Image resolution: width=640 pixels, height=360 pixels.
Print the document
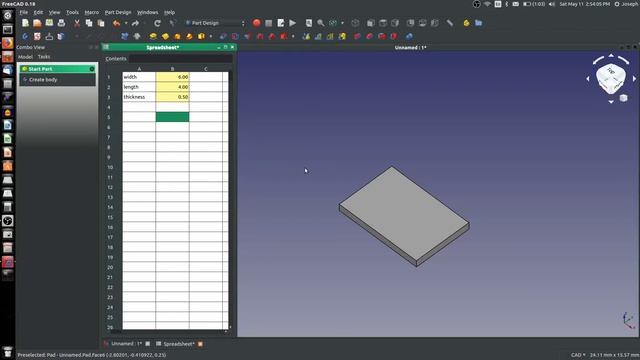coord(61,23)
